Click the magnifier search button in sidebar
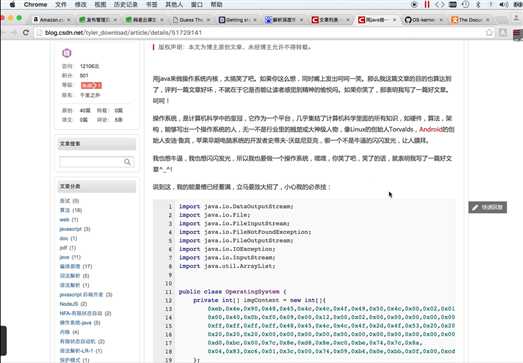Image resolution: width=523 pixels, height=363 pixels. coord(127,162)
